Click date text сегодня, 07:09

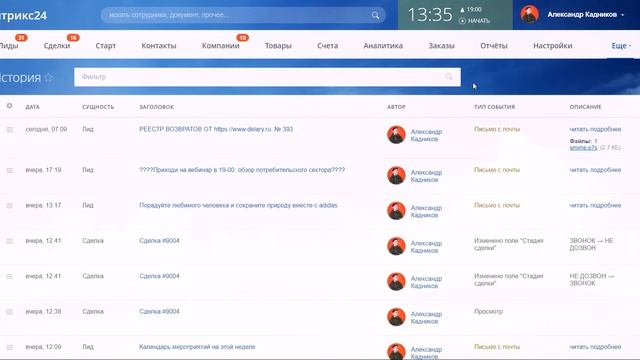click(46, 129)
